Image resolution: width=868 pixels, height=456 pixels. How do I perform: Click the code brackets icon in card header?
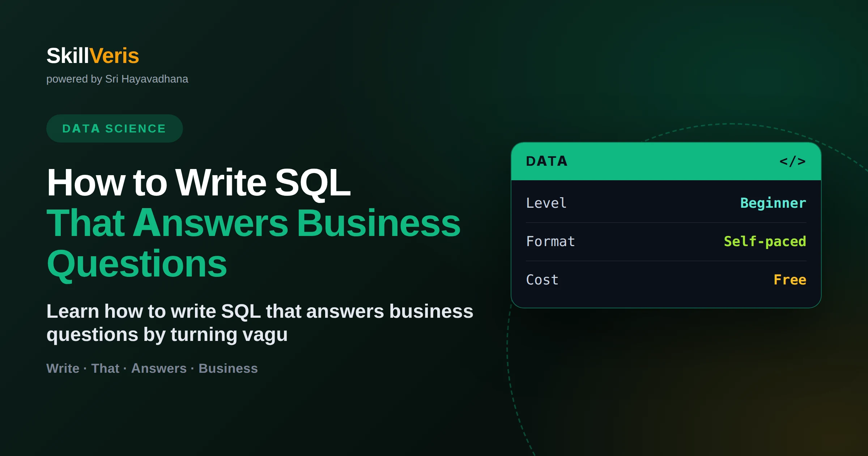(x=792, y=161)
